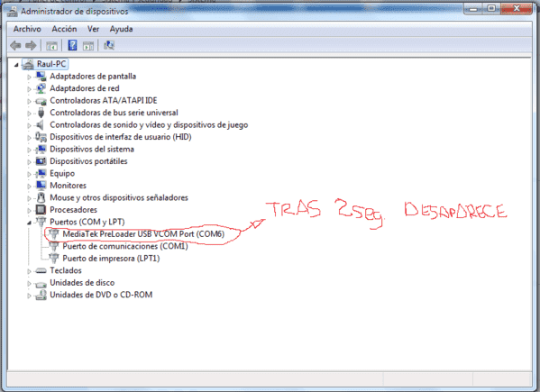This screenshot has width=540, height=392.
Task: Collapse the Raul-PC root node
Action: pyautogui.click(x=16, y=64)
